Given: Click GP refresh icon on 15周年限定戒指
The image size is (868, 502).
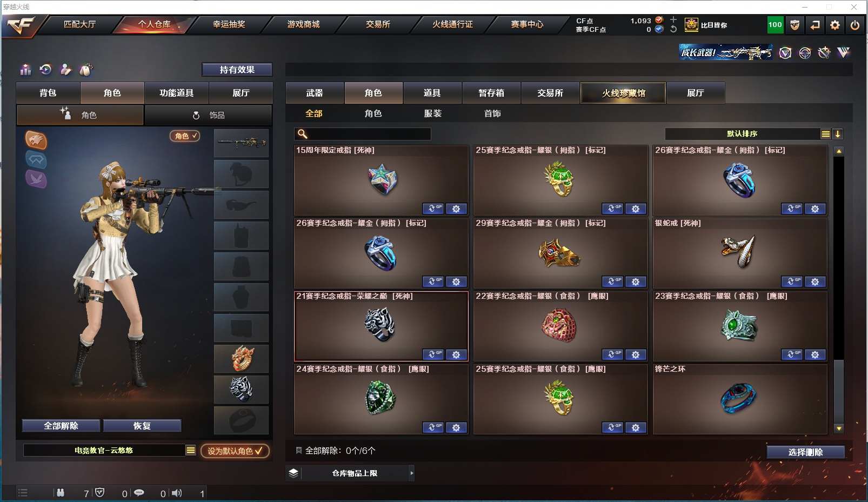Looking at the screenshot, I should [x=433, y=209].
